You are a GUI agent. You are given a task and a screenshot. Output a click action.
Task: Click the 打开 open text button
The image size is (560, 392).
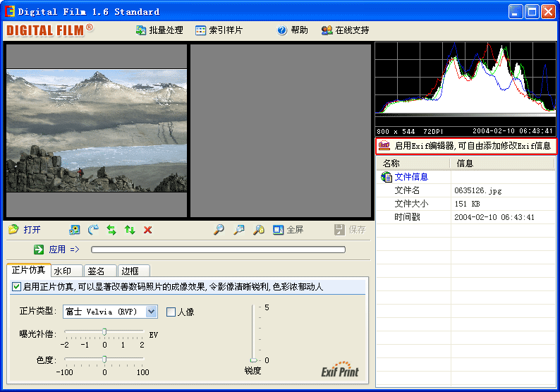(32, 230)
